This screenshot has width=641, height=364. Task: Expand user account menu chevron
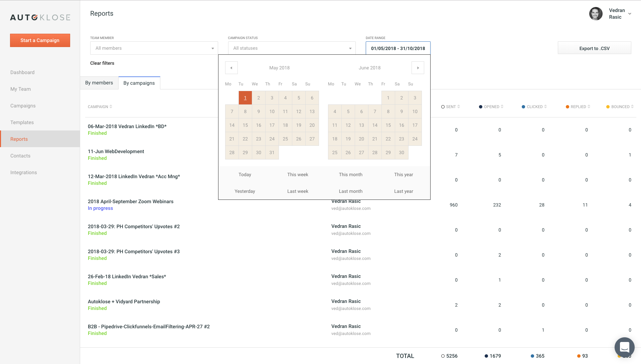coord(630,14)
